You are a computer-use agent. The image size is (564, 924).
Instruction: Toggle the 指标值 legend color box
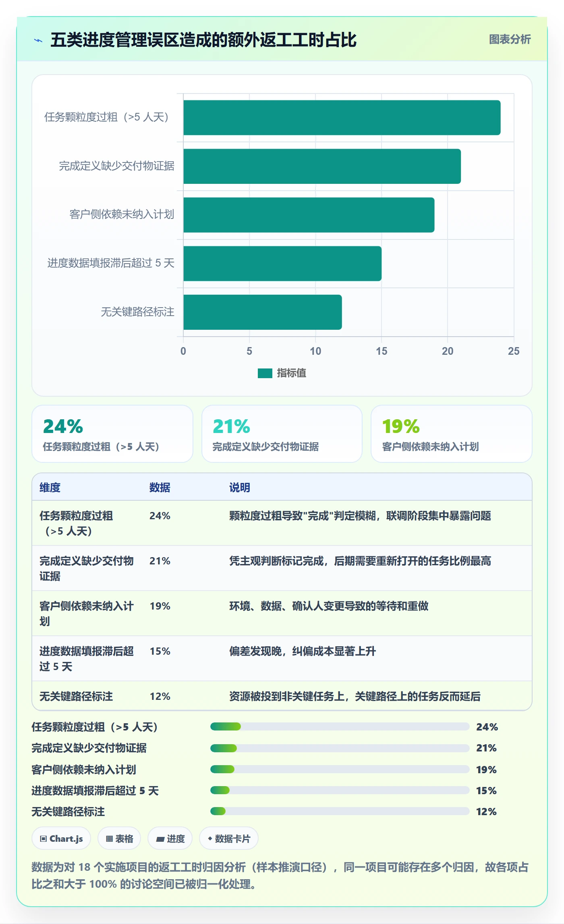[265, 373]
